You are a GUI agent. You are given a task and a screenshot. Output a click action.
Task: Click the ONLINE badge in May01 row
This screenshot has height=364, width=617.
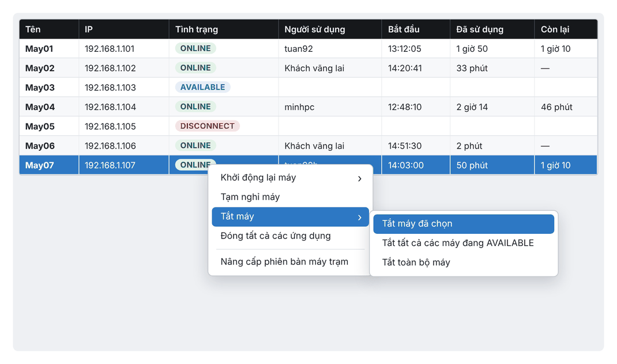click(x=195, y=48)
